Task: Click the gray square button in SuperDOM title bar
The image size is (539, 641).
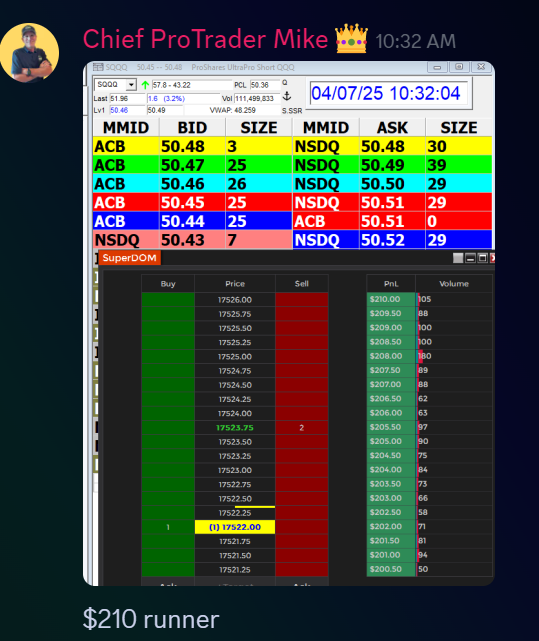Action: (458, 258)
